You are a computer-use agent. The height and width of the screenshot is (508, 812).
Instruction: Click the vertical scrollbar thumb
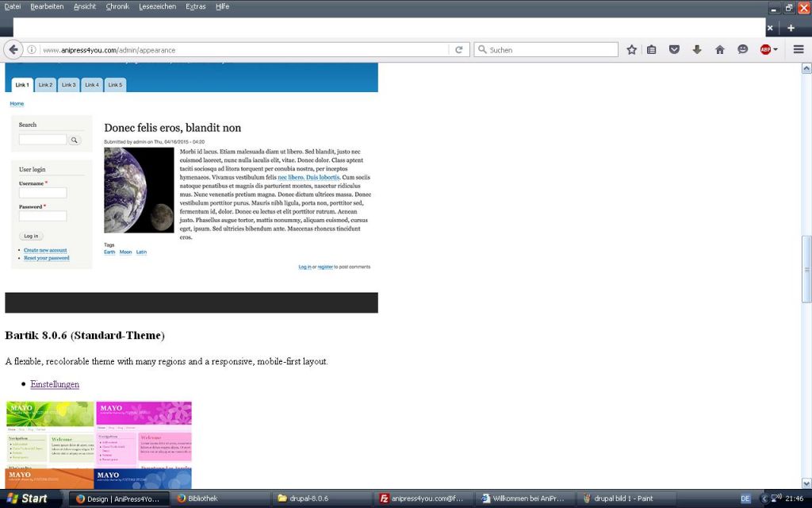pos(806,269)
